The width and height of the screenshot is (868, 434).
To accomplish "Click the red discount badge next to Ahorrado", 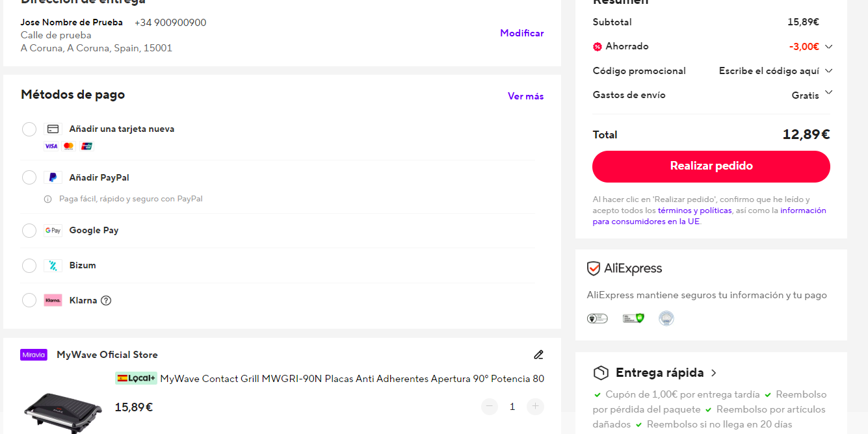I will (x=597, y=47).
